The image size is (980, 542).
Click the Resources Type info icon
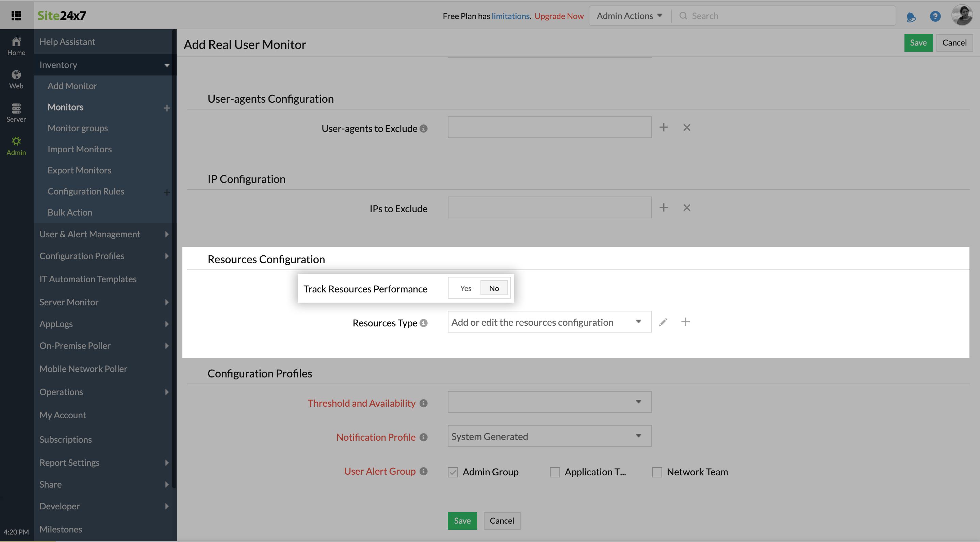(x=423, y=323)
